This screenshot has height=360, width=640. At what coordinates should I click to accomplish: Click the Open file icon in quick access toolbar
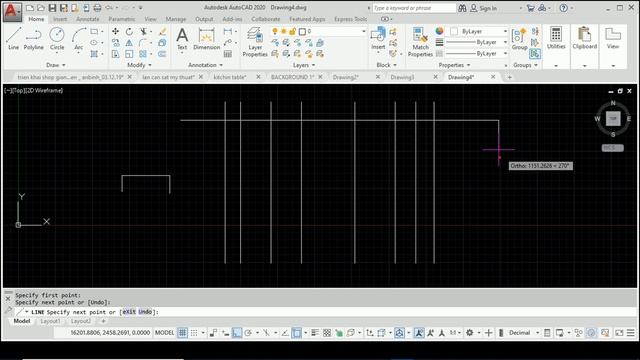[x=41, y=8]
